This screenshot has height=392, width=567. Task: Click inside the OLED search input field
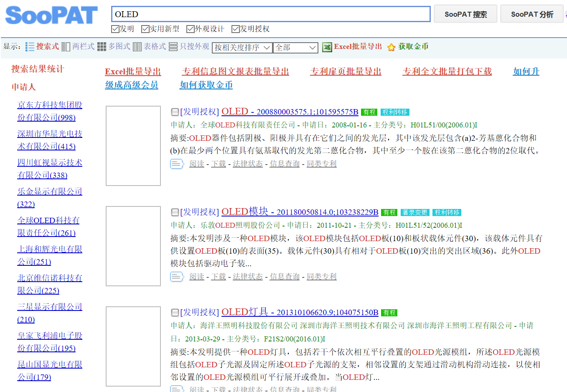pyautogui.click(x=271, y=14)
